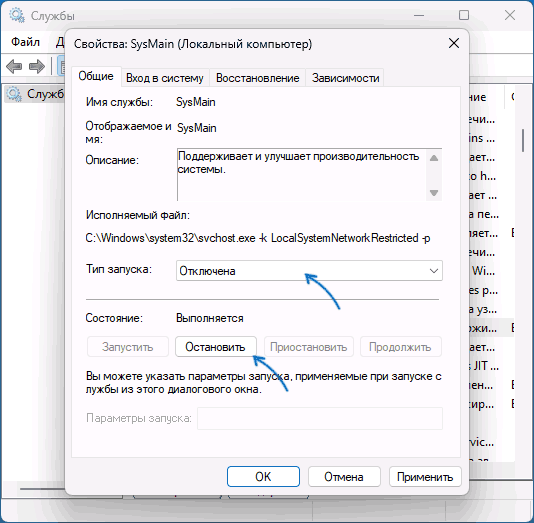Click the status value Выполняется
This screenshot has height=523, width=534.
209,318
